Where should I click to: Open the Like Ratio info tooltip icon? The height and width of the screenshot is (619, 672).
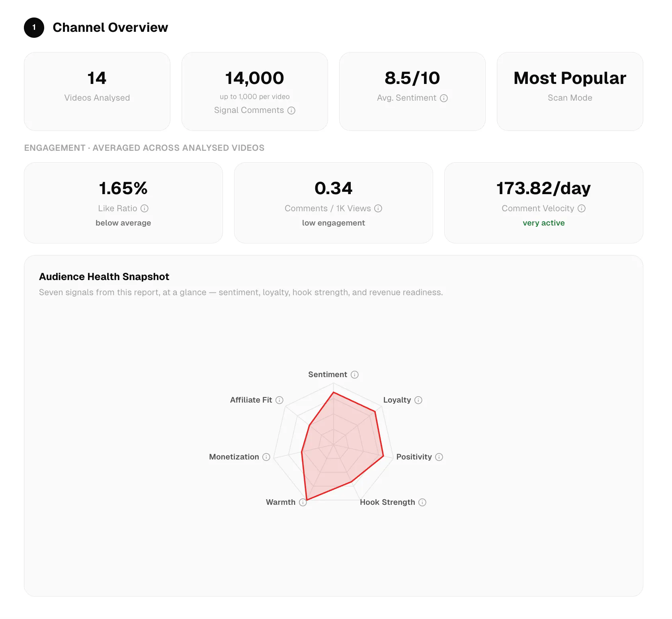[x=145, y=208]
